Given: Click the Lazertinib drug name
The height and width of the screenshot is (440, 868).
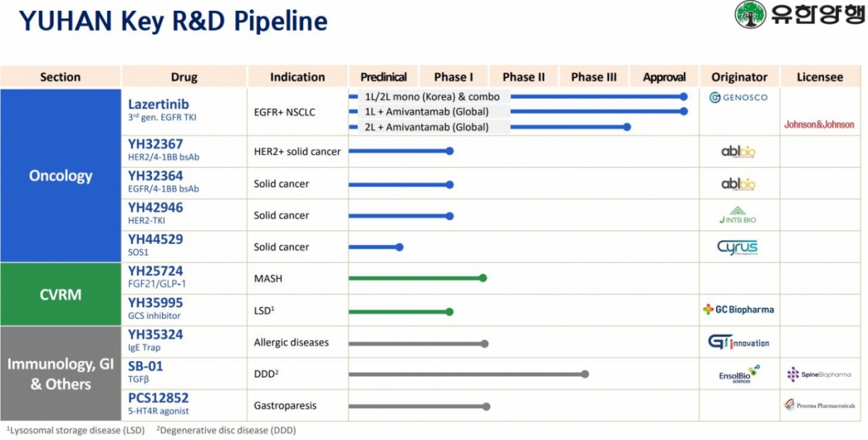Looking at the screenshot, I should [x=158, y=104].
